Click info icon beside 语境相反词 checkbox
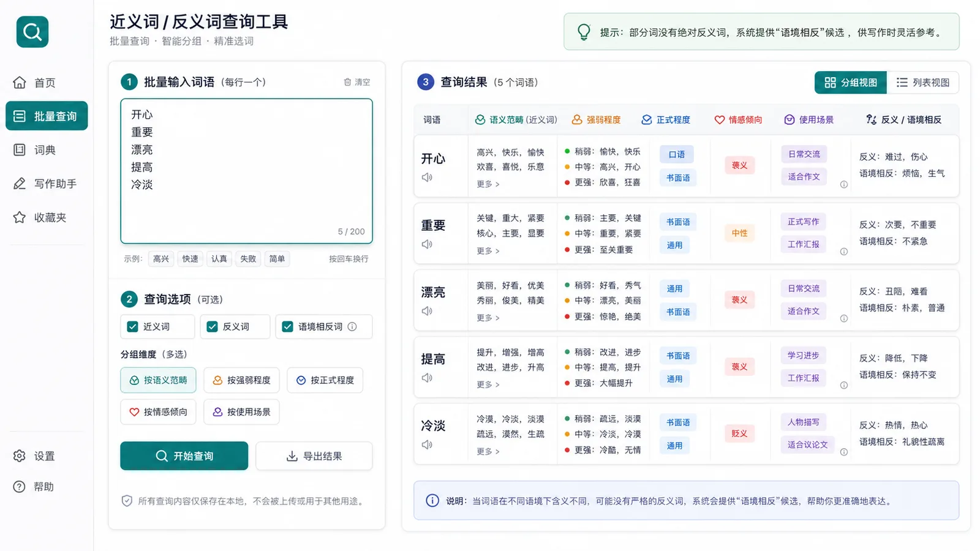 click(352, 327)
